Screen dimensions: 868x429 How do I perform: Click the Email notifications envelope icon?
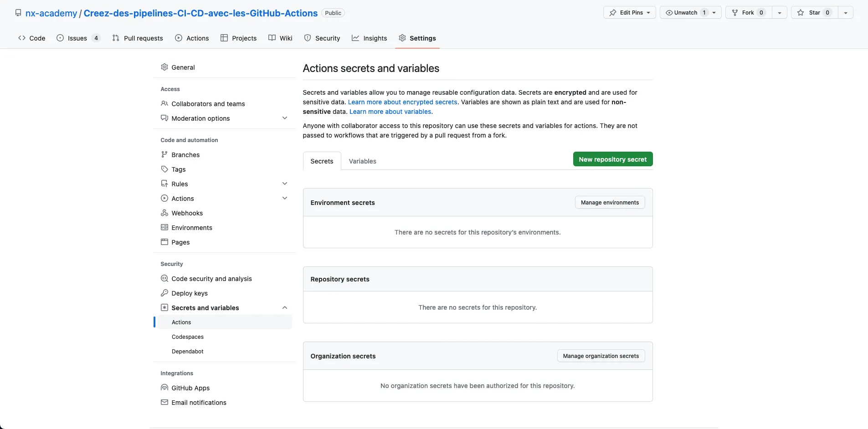164,403
